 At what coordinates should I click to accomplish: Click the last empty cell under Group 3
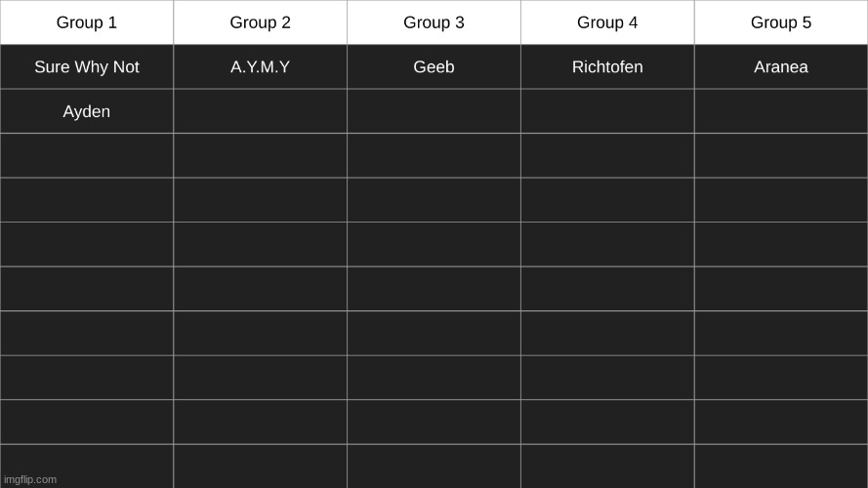[434, 467]
